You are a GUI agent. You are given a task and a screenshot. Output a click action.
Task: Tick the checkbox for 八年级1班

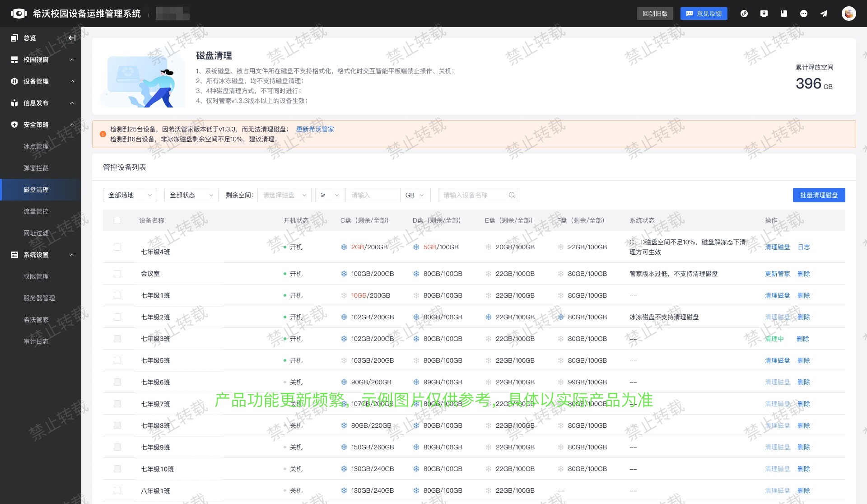tap(117, 490)
